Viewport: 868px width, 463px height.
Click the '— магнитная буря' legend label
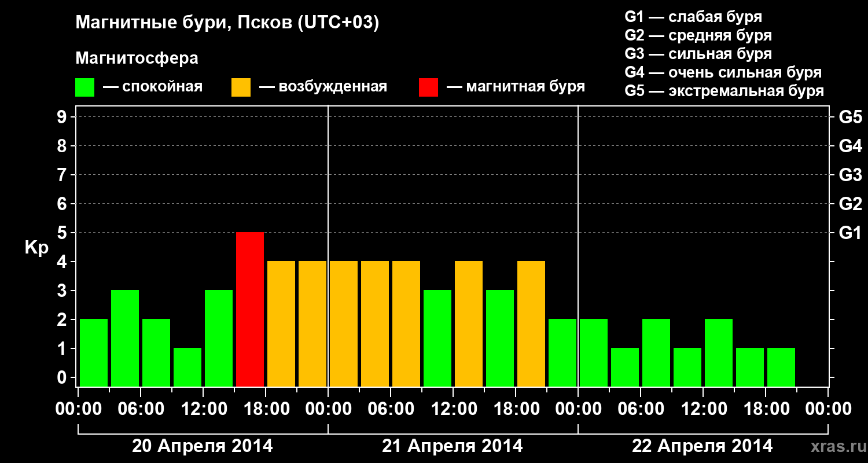click(x=516, y=87)
